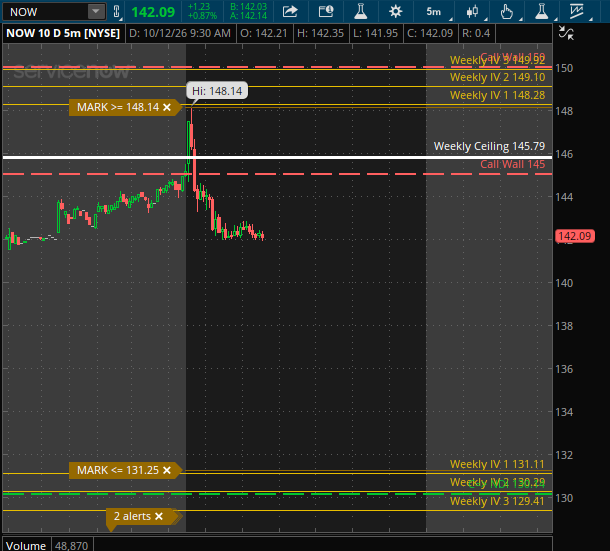610x551 pixels.
Task: Click the R: 0.4 range value
Action: pos(476,33)
